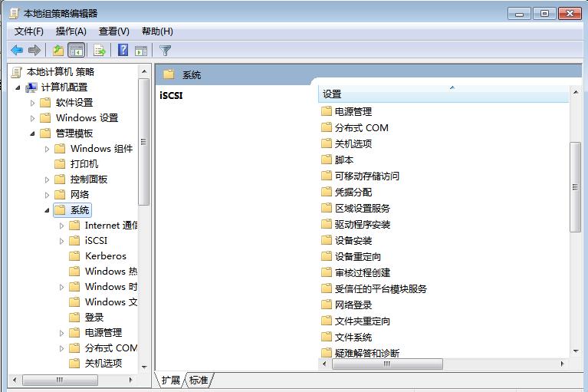Expand the iSCSI tree node
This screenshot has width=588, height=392.
click(x=61, y=241)
